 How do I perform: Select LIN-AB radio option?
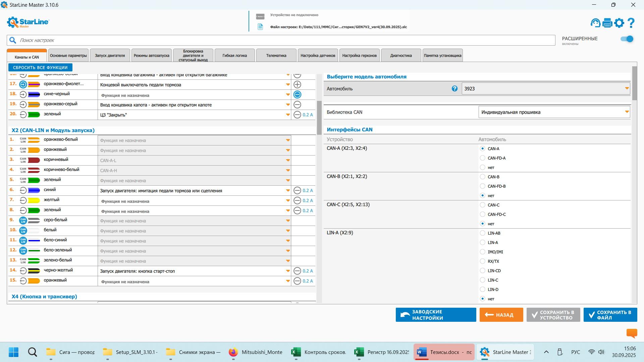(482, 233)
